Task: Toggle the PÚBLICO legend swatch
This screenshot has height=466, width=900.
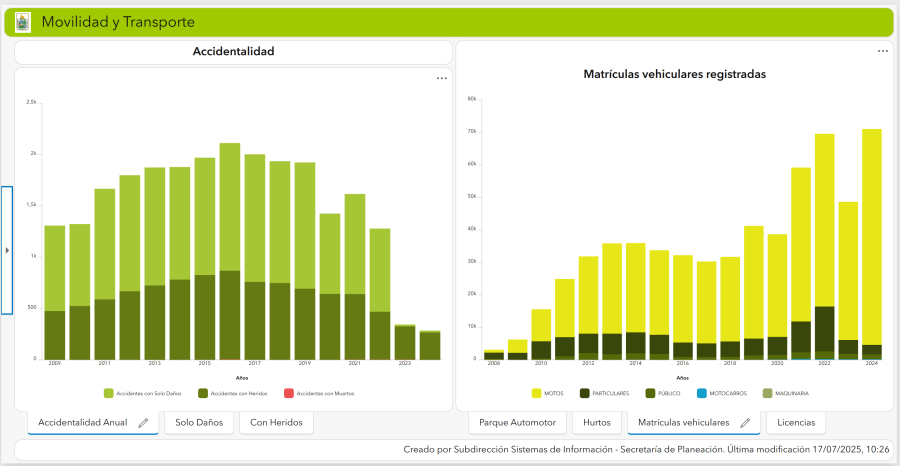Action: coord(649,394)
